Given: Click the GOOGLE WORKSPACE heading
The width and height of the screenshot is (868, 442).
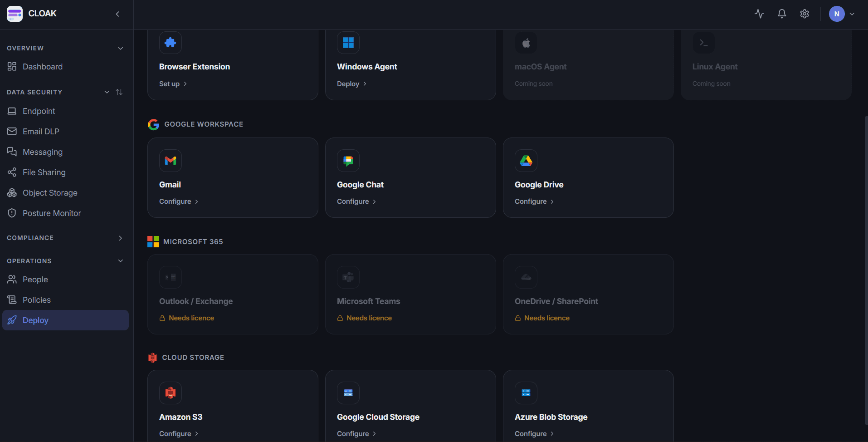Looking at the screenshot, I should (204, 124).
